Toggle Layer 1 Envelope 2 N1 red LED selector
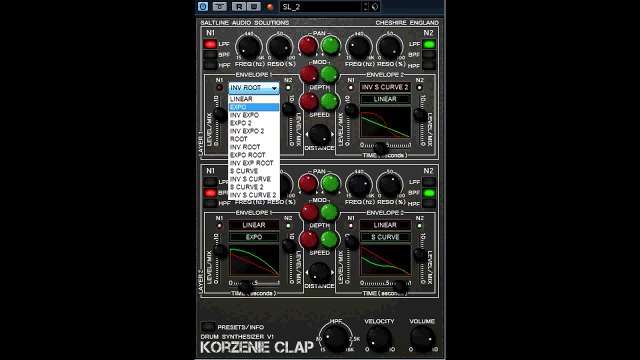Image resolution: width=640 pixels, height=360 pixels. [x=351, y=88]
